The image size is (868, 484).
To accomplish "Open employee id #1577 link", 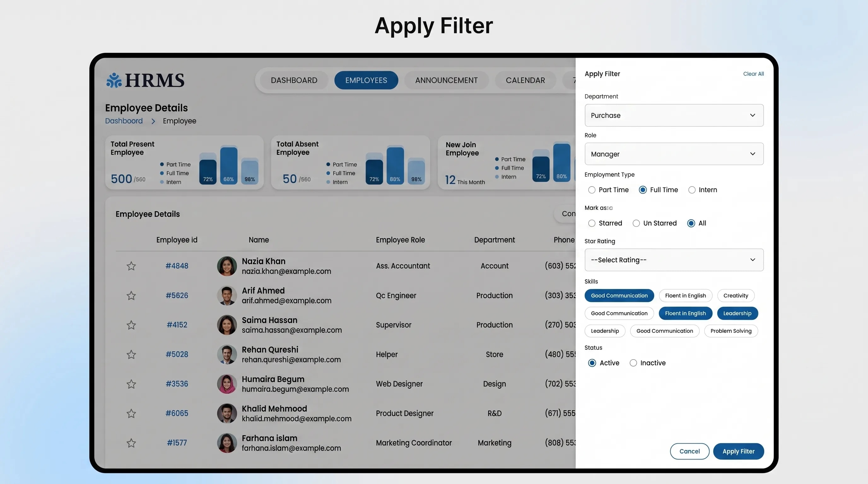I will (177, 443).
